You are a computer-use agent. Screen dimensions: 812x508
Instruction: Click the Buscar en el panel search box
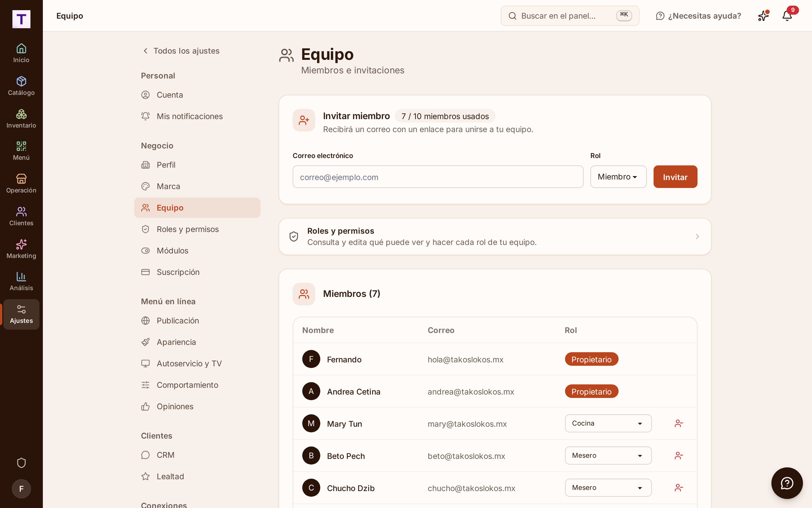tap(570, 16)
